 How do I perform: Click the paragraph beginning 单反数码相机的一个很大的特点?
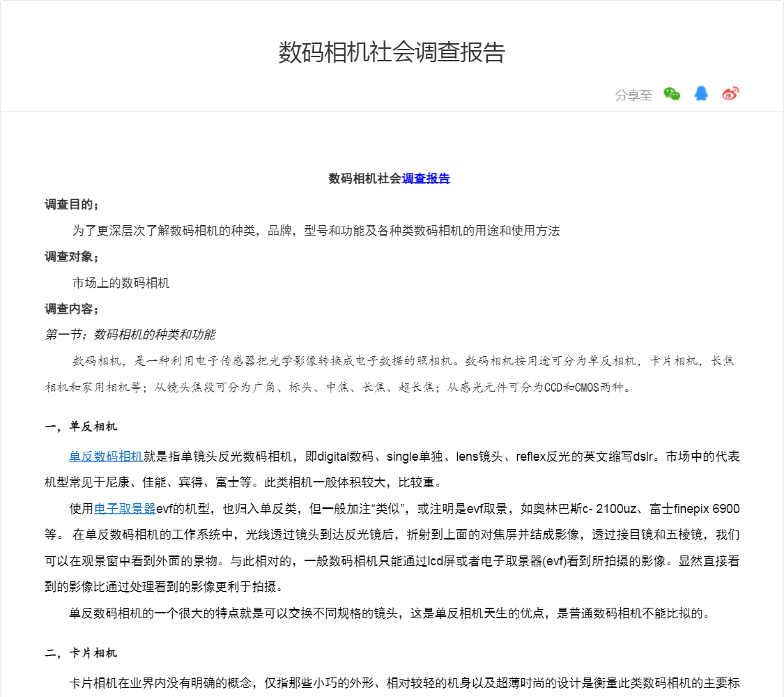click(390, 613)
